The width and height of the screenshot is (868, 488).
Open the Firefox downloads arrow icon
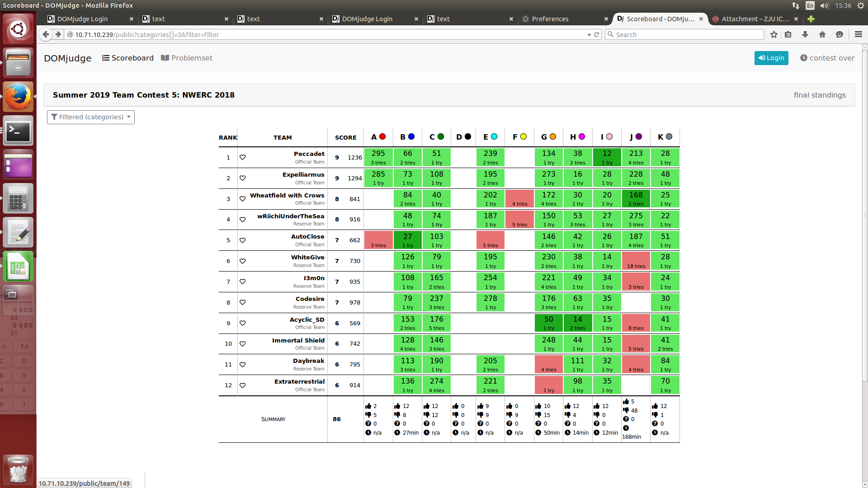pyautogui.click(x=805, y=34)
